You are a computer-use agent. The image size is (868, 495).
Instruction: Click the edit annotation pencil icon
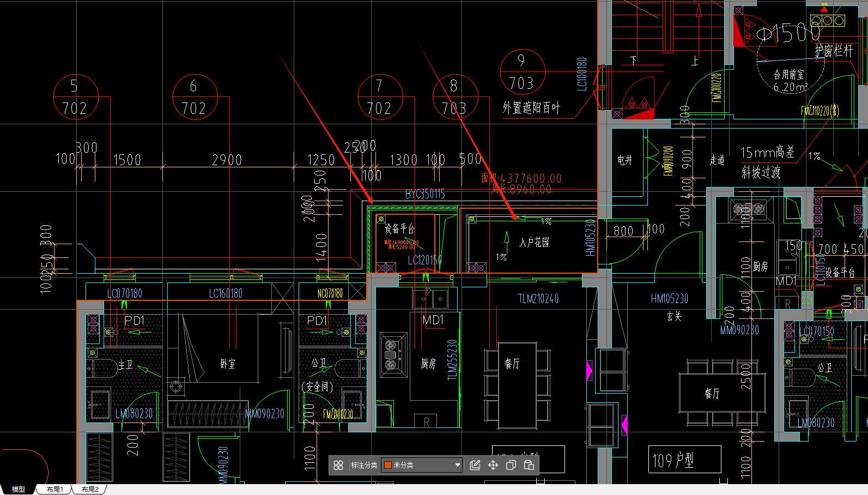pos(475,465)
